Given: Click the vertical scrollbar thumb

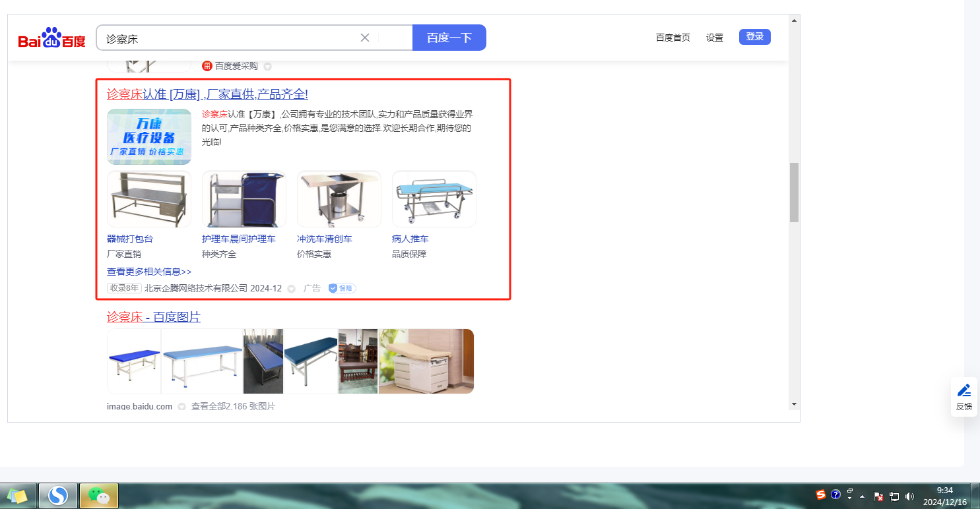Looking at the screenshot, I should tap(794, 192).
